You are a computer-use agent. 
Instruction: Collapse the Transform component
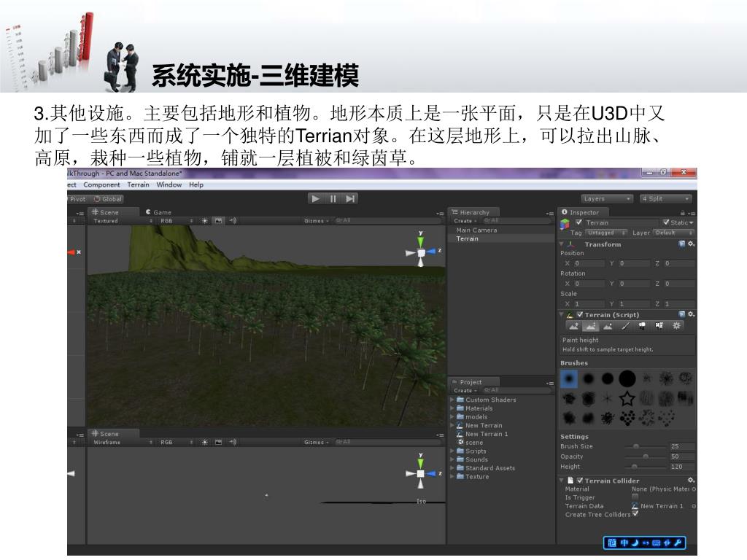coord(562,244)
